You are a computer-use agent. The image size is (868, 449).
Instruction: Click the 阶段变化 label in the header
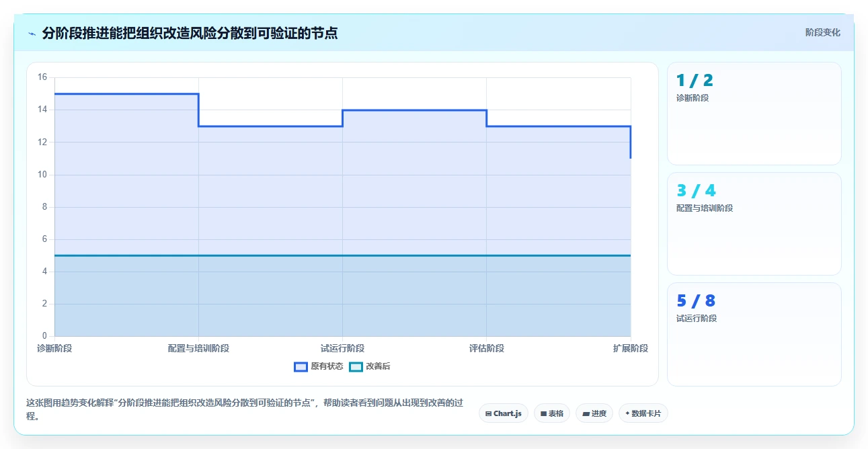click(822, 32)
